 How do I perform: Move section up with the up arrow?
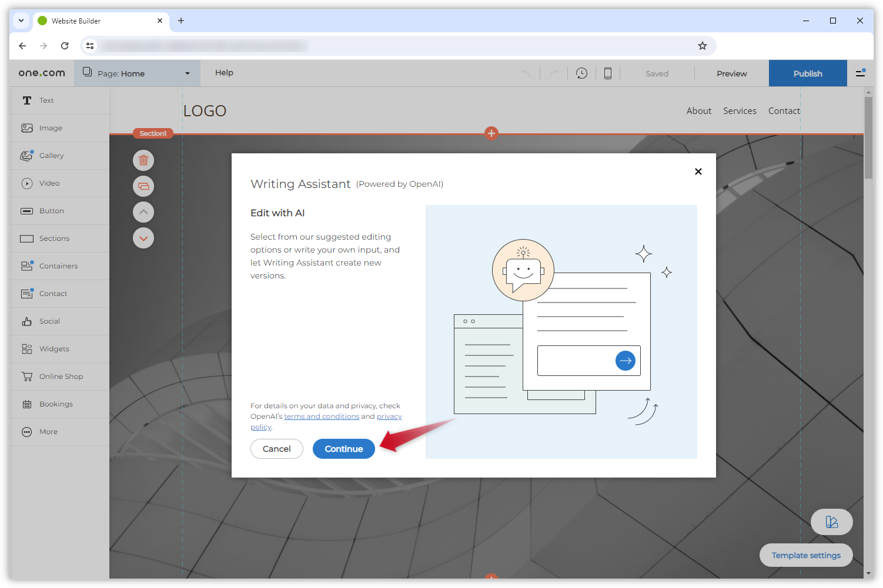[143, 212]
